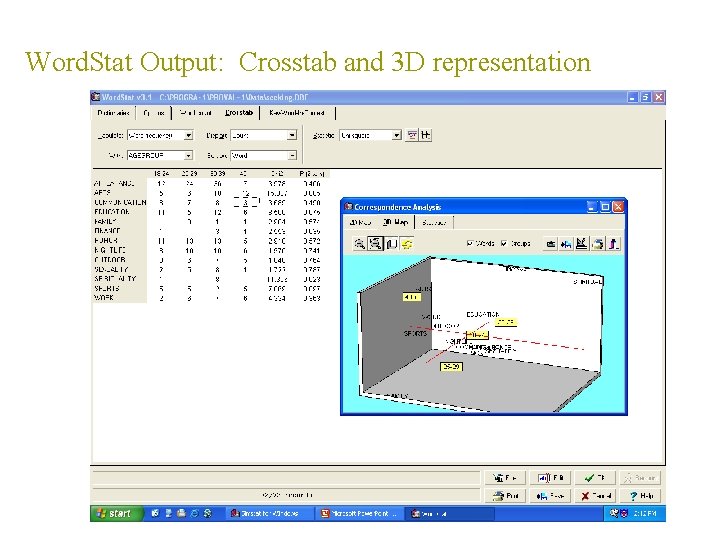Screen dimensions: 720x540
Task: Click the first quick launch icon beside Start
Action: click(x=155, y=513)
